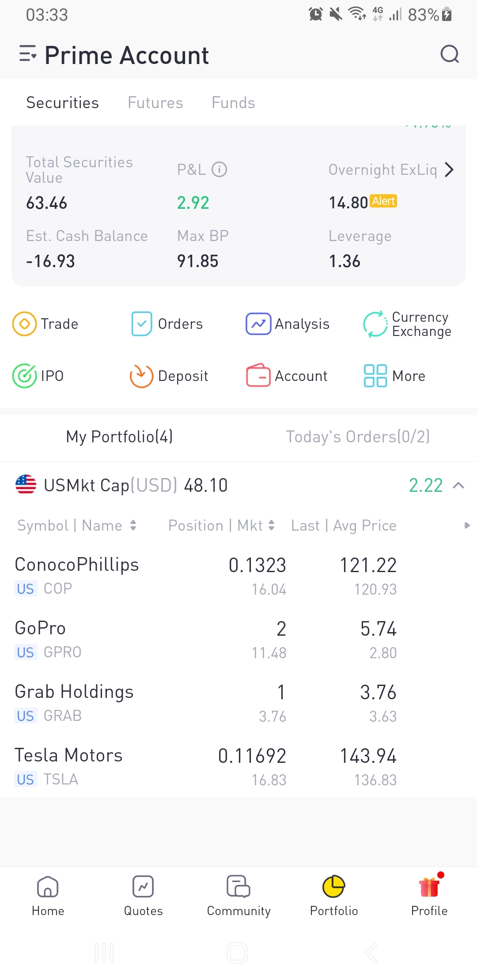Image resolution: width=477 pixels, height=980 pixels.
Task: Tap the Currency Exchange icon
Action: [x=375, y=324]
